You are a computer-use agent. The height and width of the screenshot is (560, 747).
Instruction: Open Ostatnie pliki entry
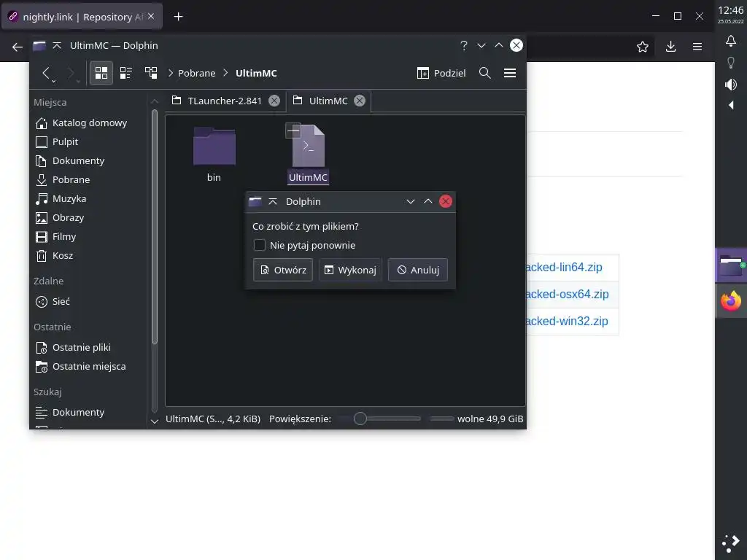(81, 348)
